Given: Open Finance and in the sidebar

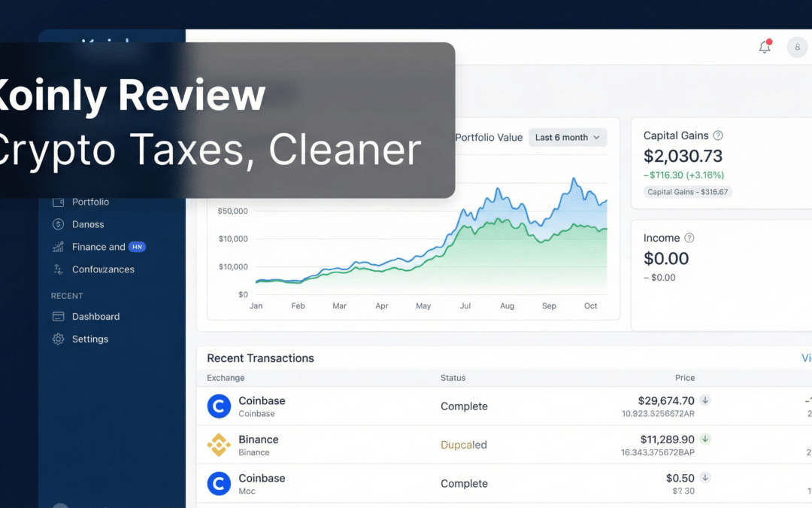Looking at the screenshot, I should [98, 247].
